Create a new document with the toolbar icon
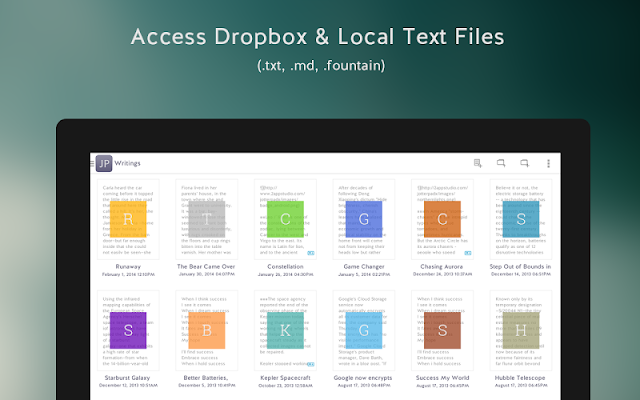640x400 pixels. [x=478, y=163]
